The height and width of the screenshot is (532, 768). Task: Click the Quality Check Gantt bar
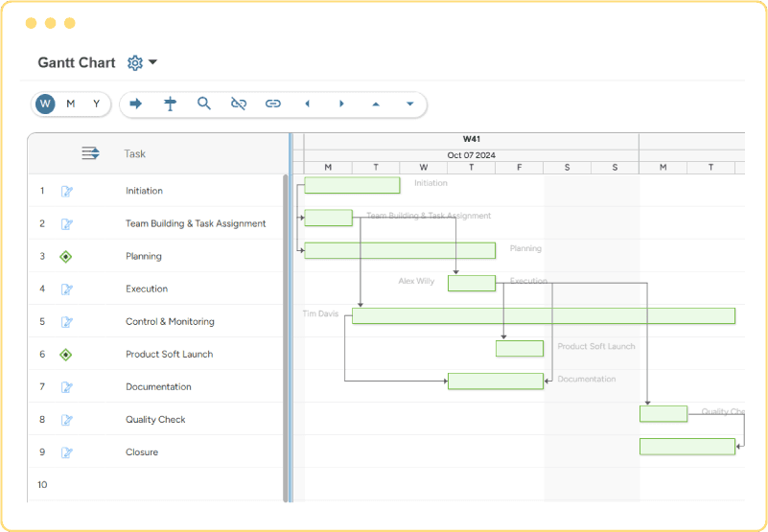click(x=663, y=414)
